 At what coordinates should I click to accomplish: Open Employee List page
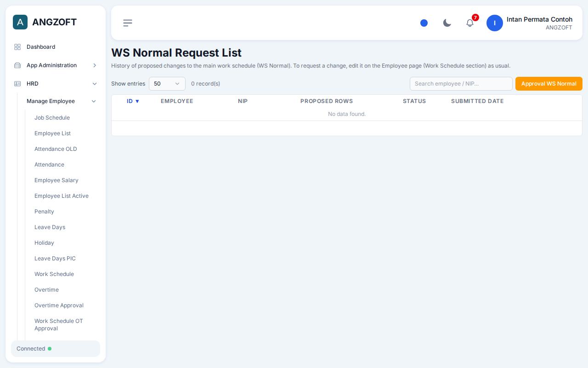(52, 133)
